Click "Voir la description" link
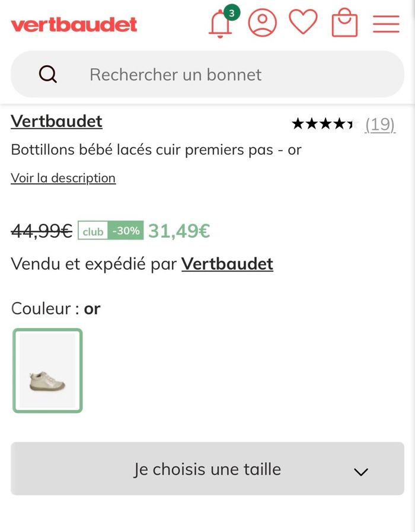Viewport: 415px width, 532px height. tap(63, 178)
